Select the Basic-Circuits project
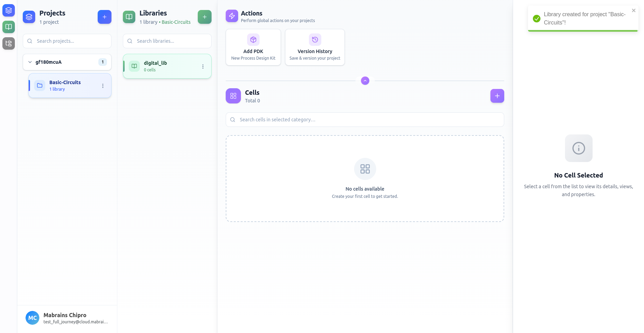The height and width of the screenshot is (333, 644). coord(65,85)
